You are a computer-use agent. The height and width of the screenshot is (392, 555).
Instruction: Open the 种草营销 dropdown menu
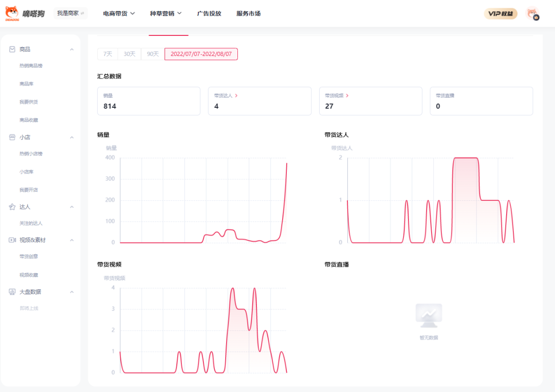[165, 13]
